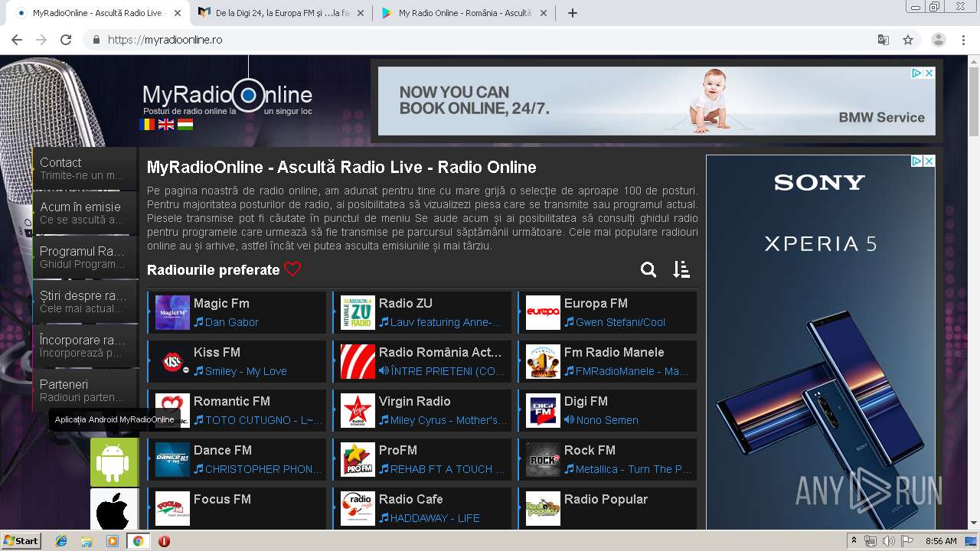This screenshot has width=980, height=551.
Task: Open Programul Radio guide menu item
Action: [x=85, y=257]
